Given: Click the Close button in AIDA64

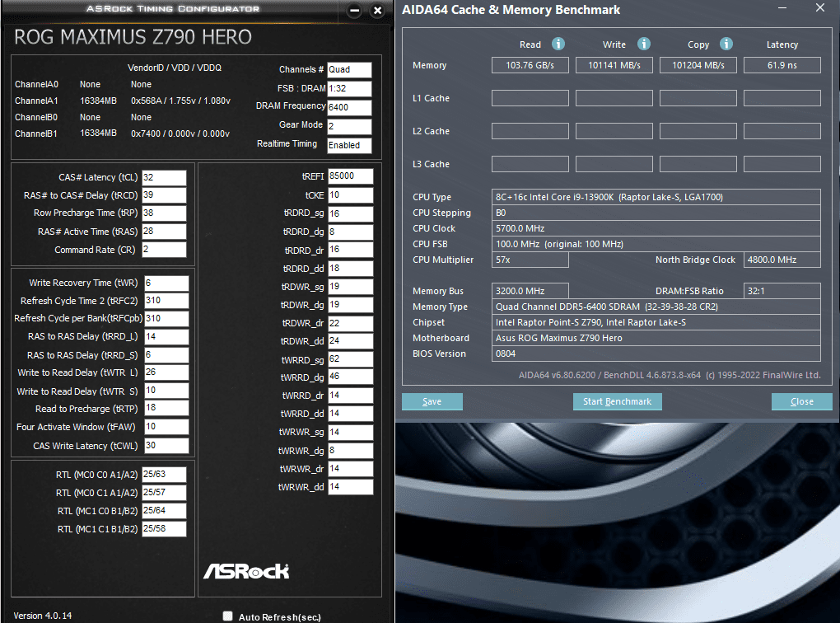Looking at the screenshot, I should 801,401.
